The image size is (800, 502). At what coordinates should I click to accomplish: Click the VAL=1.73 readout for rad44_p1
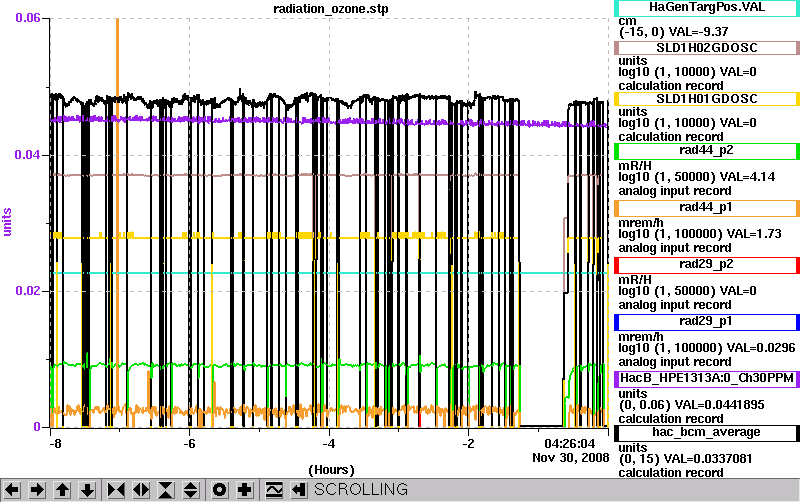[x=754, y=234]
